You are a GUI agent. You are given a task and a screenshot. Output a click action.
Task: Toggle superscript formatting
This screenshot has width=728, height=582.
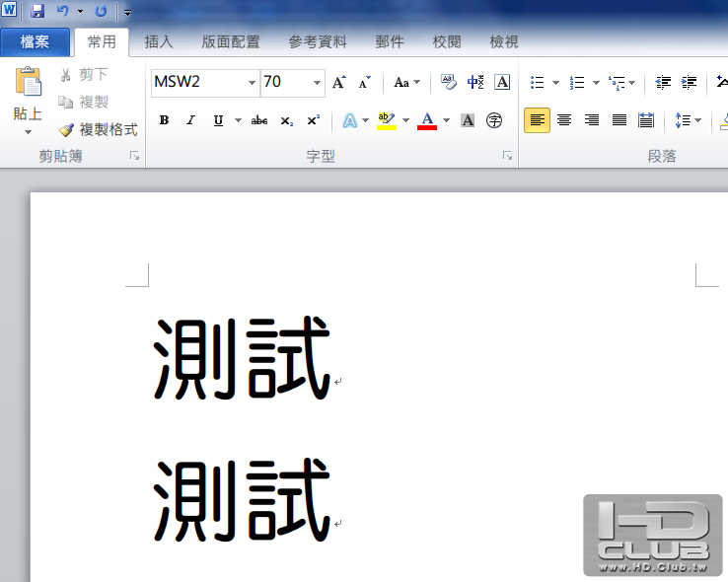click(314, 120)
